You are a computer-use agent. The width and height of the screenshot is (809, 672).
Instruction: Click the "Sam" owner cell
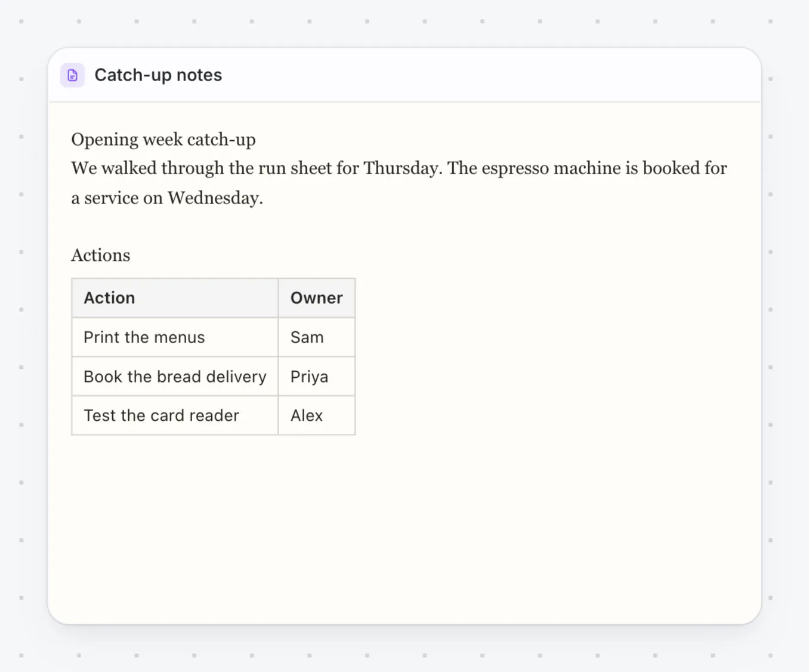(x=317, y=337)
